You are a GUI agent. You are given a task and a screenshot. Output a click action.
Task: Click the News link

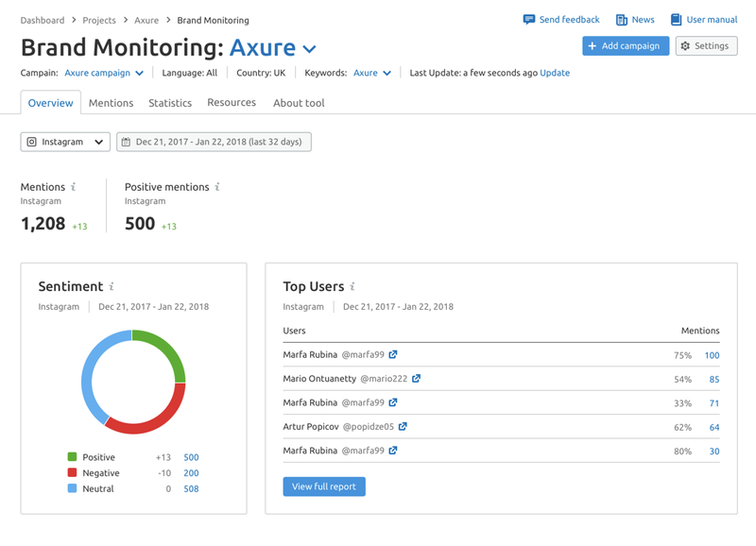(644, 20)
